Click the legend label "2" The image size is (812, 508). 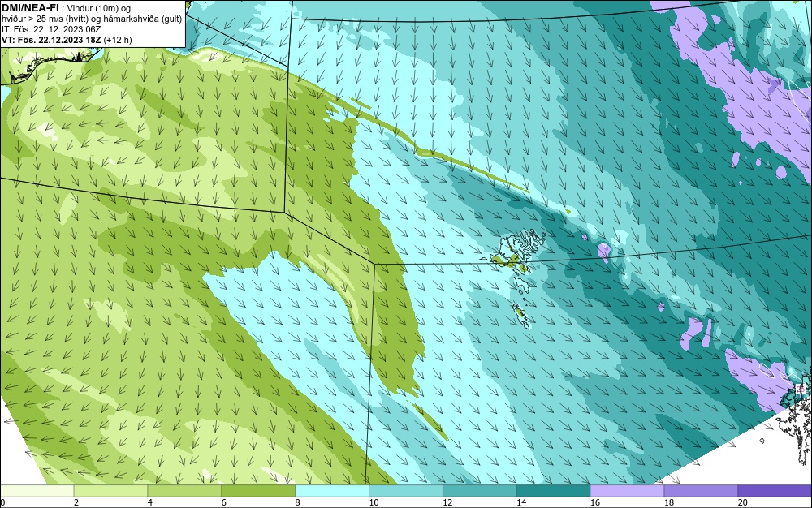coord(76,502)
